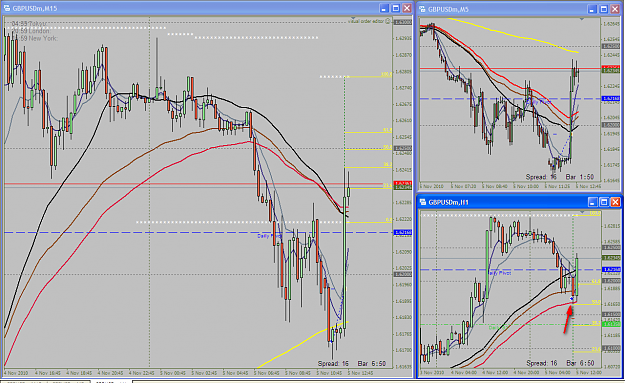Click the blue pivot price tag on H1 scale
The width and height of the screenshot is (625, 383).
(611, 270)
